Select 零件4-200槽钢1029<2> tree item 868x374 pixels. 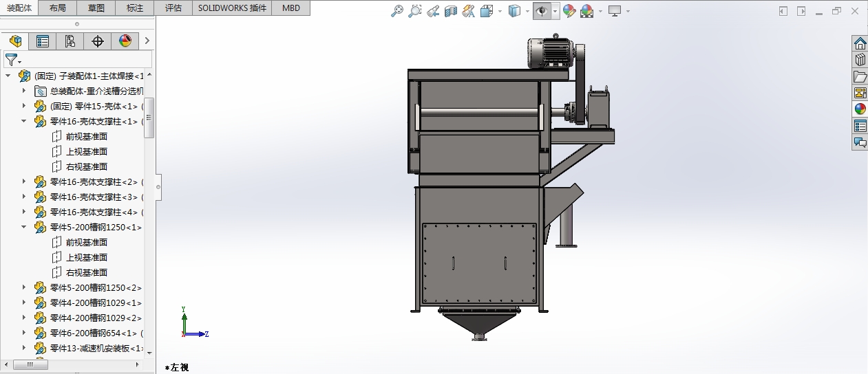96,318
